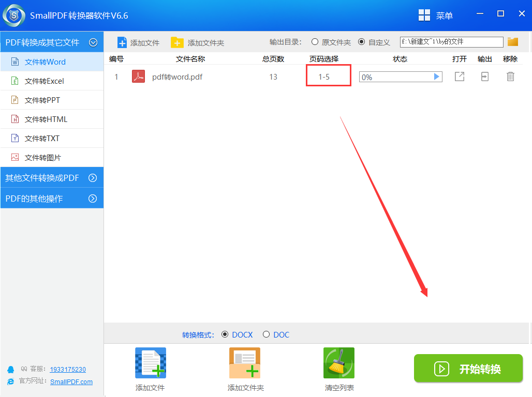
Task: Click 添加文件 in the top toolbar
Action: coord(138,43)
